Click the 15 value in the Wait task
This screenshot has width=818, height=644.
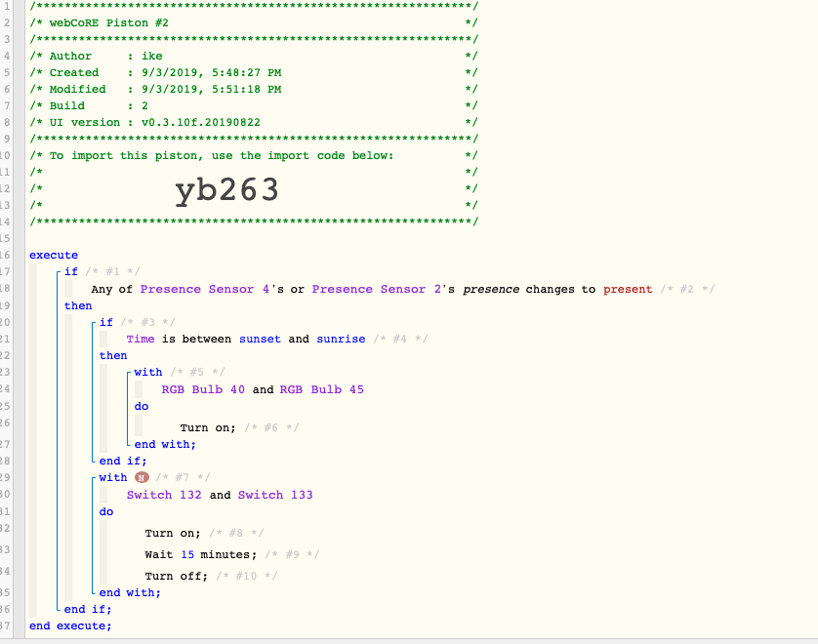[187, 555]
